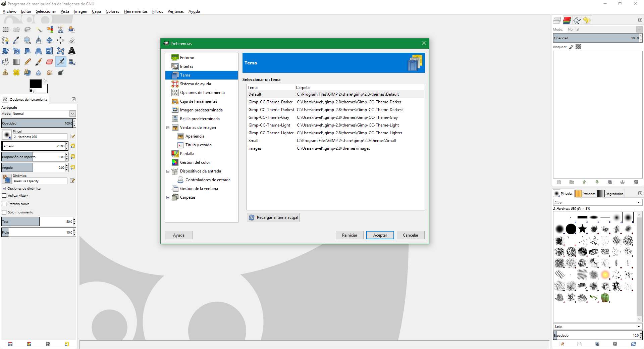The width and height of the screenshot is (644, 349).
Task: Click the Tasa slider in tool options
Action: click(x=39, y=221)
